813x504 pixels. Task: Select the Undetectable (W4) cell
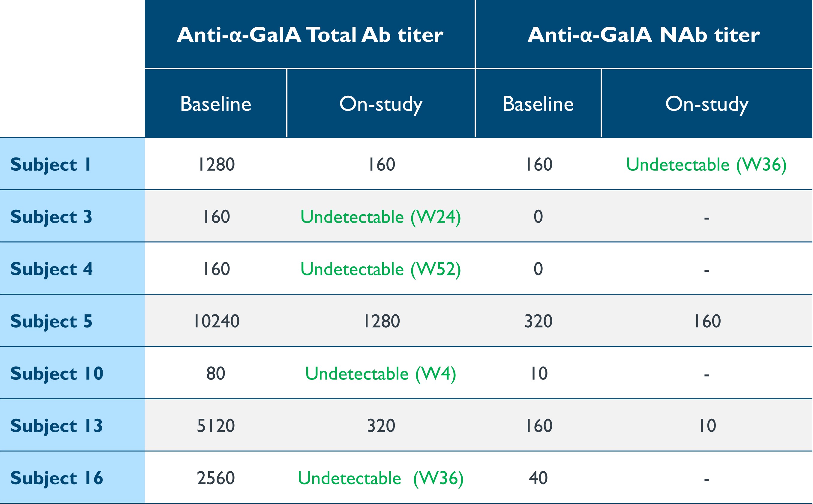point(380,374)
